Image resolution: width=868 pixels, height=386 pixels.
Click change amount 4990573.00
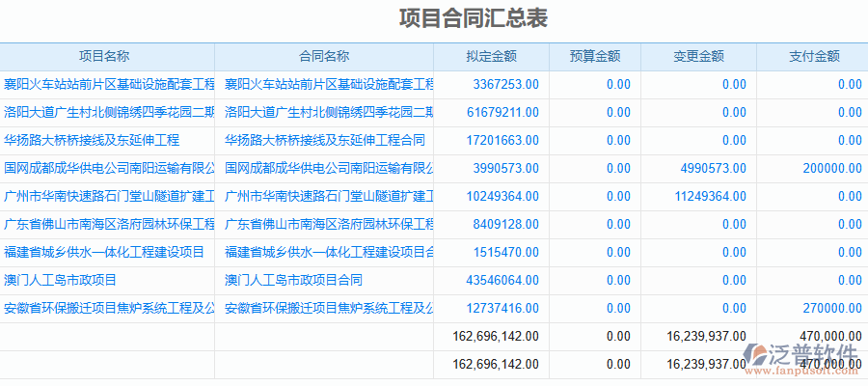tap(714, 168)
